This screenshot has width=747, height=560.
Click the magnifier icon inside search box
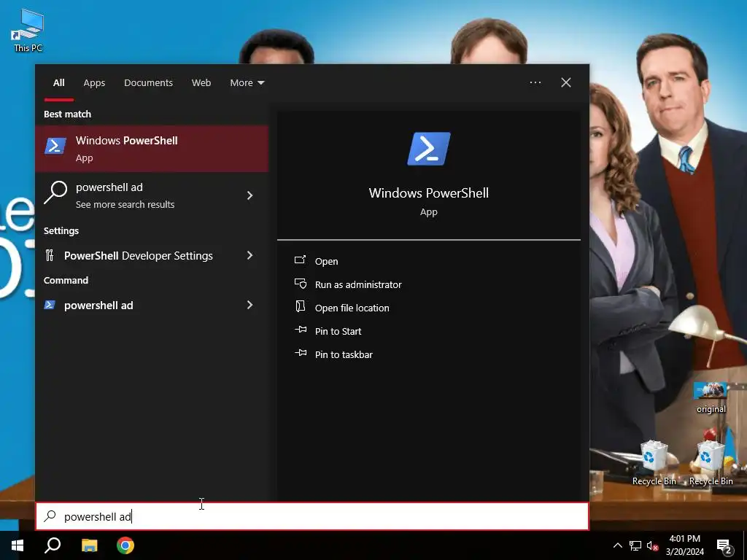50,516
